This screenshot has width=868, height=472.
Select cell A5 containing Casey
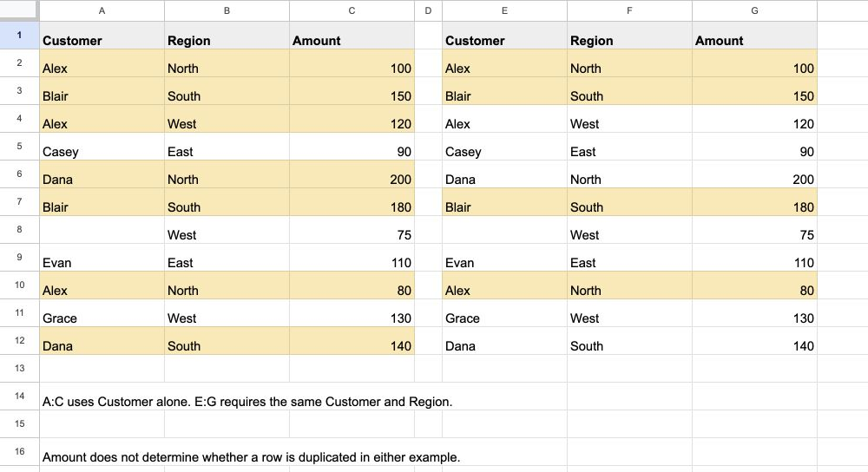[102, 146]
